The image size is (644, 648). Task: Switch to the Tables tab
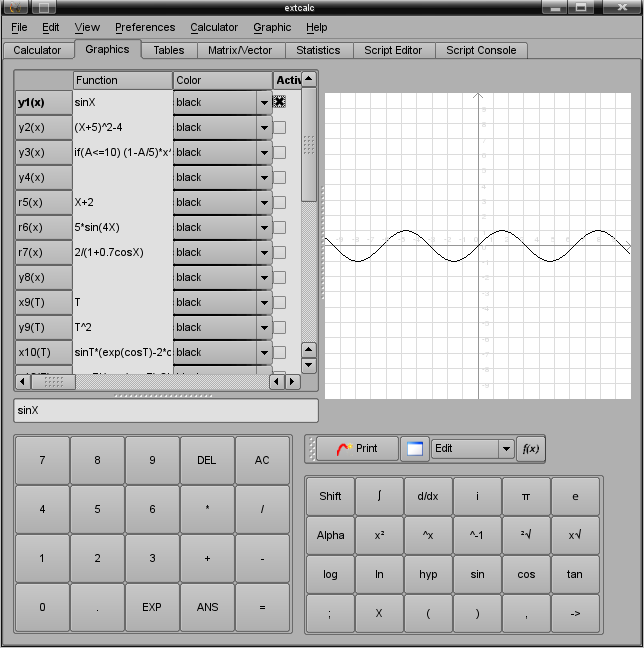169,50
